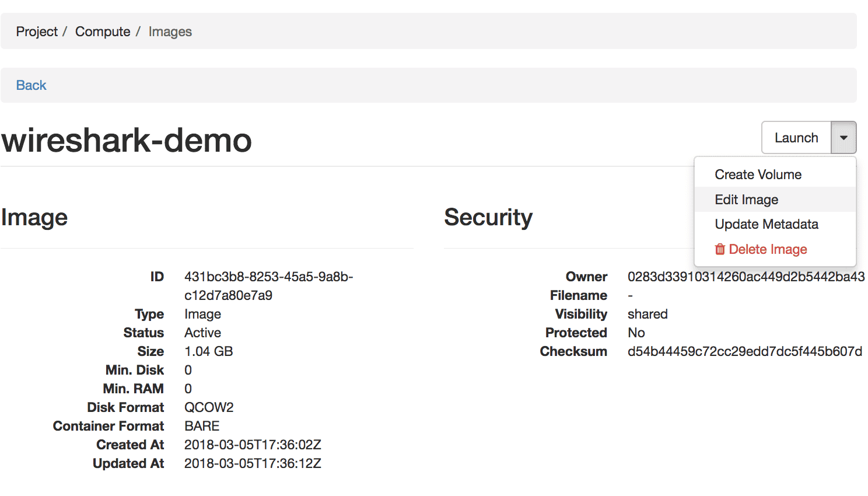This screenshot has height=496, width=868.
Task: Go back using the Back link
Action: point(31,85)
